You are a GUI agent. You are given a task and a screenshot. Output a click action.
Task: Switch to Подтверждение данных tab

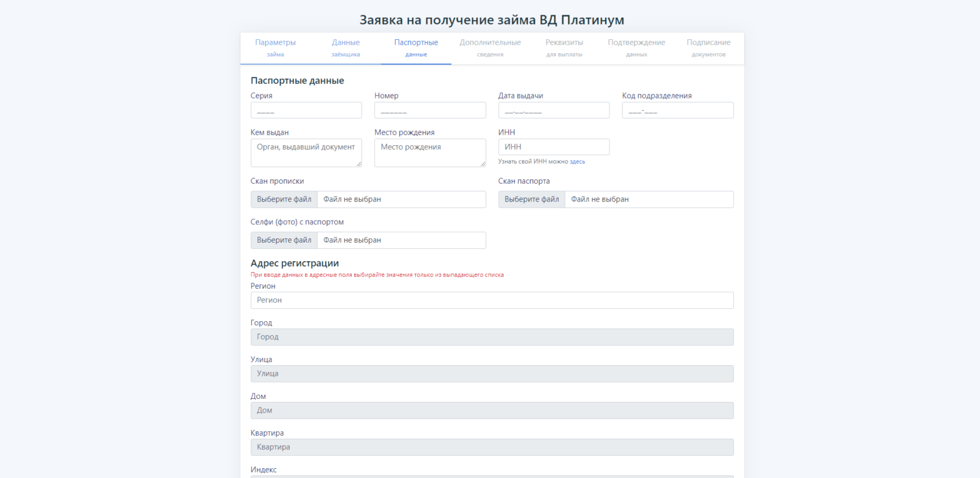coord(636,48)
